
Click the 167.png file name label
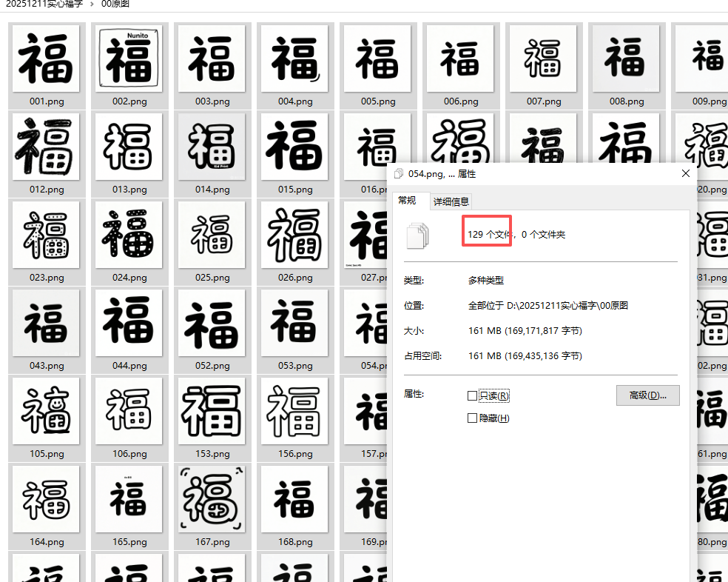click(x=212, y=542)
